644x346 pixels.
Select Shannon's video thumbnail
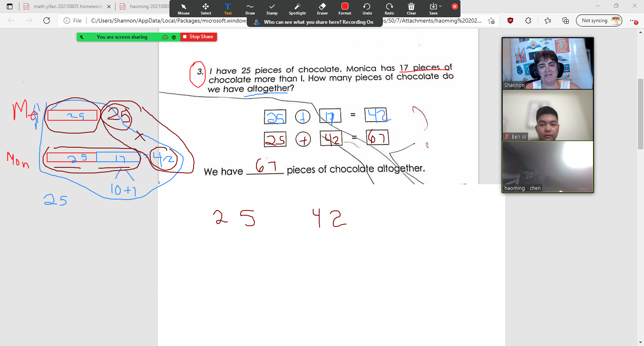pyautogui.click(x=548, y=64)
